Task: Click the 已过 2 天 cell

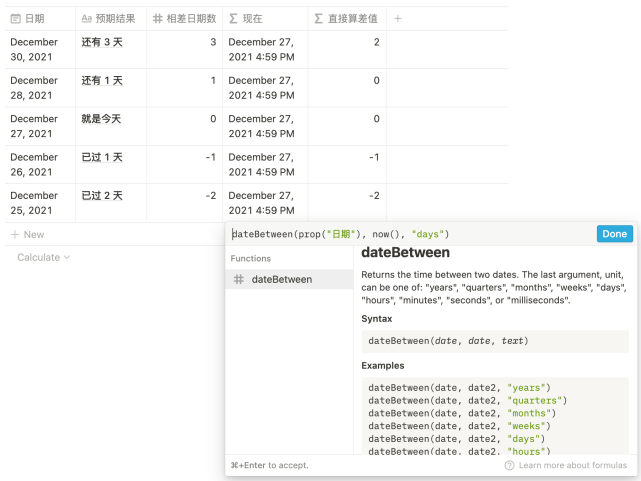Action: [x=102, y=196]
